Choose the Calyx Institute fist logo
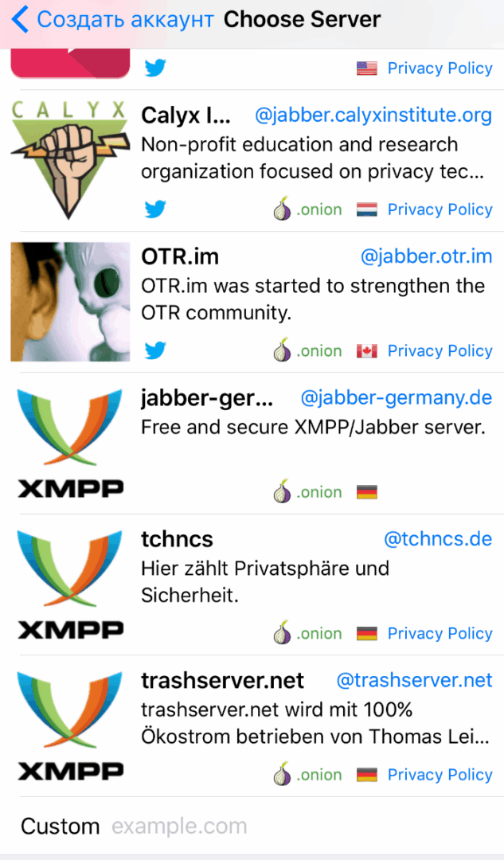The width and height of the screenshot is (504, 860). pyautogui.click(x=70, y=159)
